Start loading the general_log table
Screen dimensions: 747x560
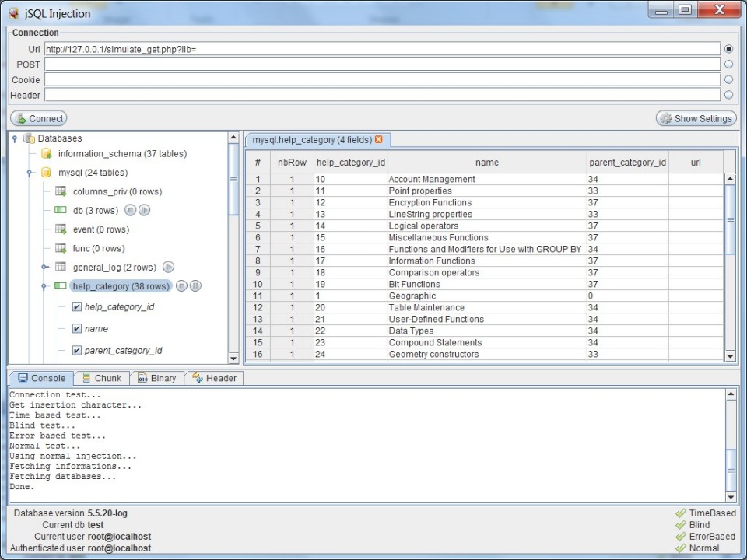click(x=168, y=268)
